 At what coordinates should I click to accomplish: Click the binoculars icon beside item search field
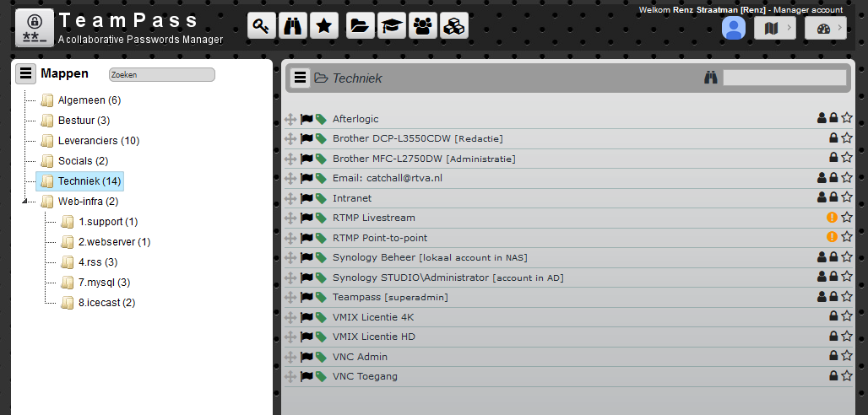pyautogui.click(x=711, y=78)
